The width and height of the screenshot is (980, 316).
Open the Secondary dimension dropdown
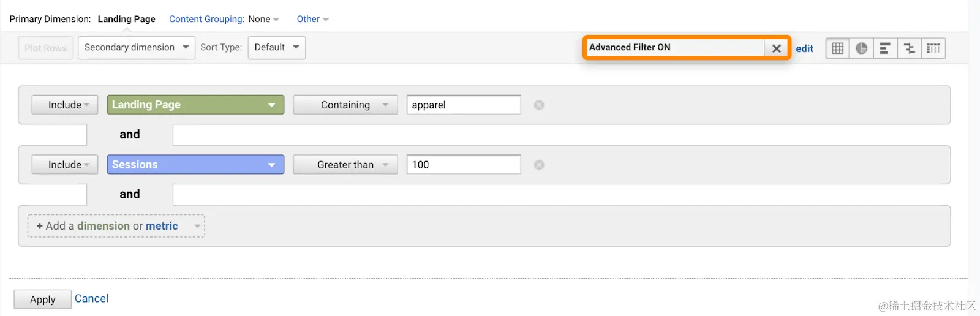tap(136, 48)
